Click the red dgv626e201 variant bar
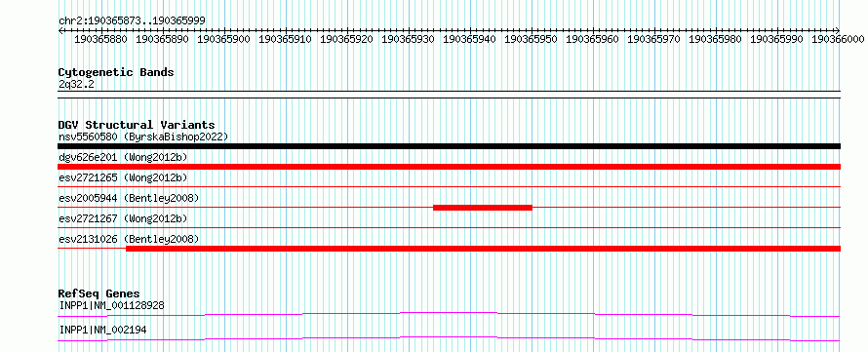The height and width of the screenshot is (352, 868). (x=449, y=167)
